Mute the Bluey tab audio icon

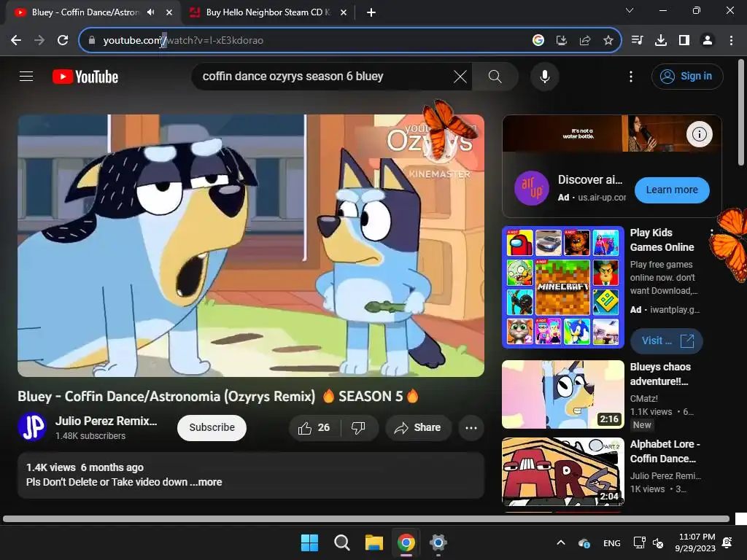[151, 12]
